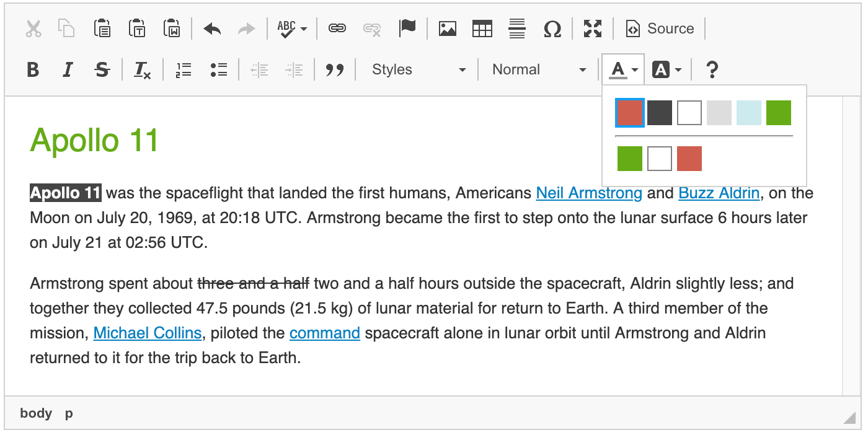The width and height of the screenshot is (868, 435).
Task: Insert a table from toolbar
Action: pos(482,29)
